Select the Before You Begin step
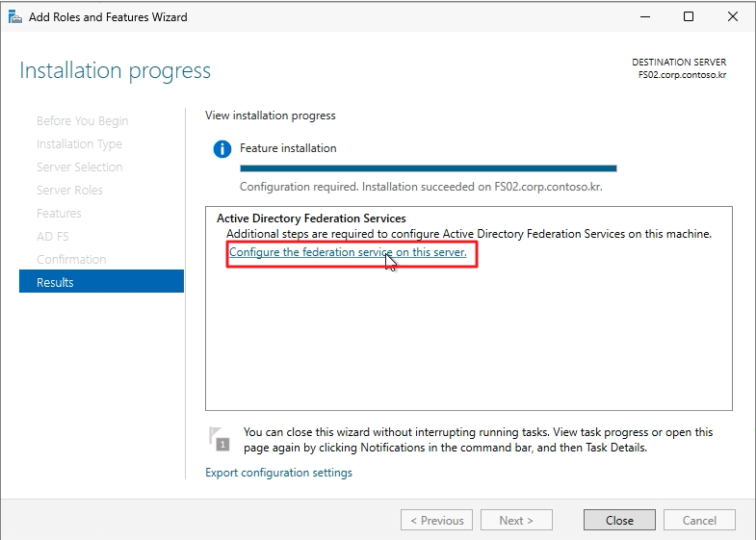Screen dimensions: 756x540 (83, 120)
